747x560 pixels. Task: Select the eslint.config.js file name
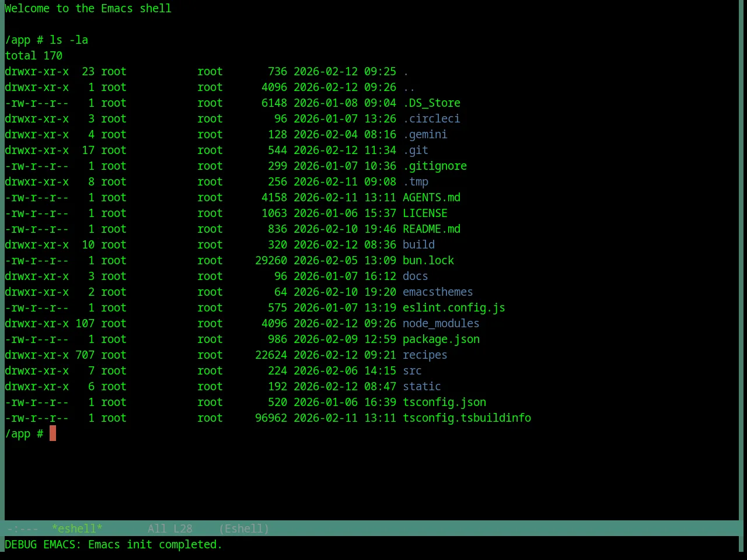[454, 307]
